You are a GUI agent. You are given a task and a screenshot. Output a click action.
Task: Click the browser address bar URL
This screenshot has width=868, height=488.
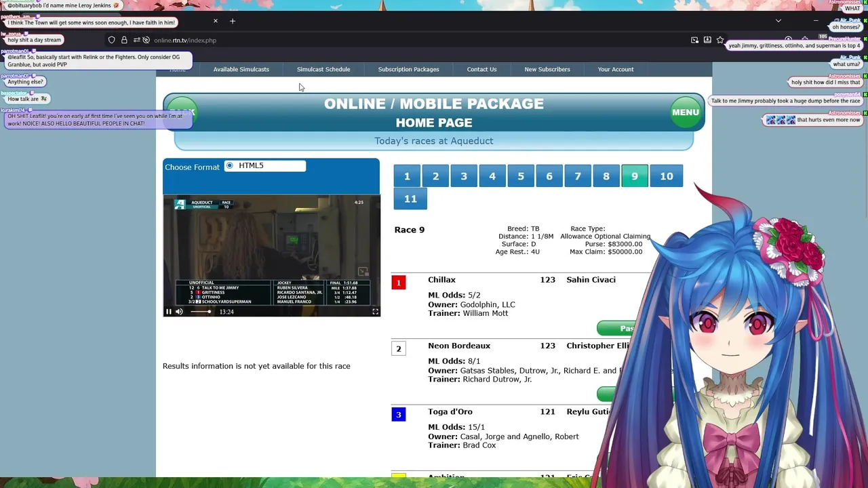point(185,40)
